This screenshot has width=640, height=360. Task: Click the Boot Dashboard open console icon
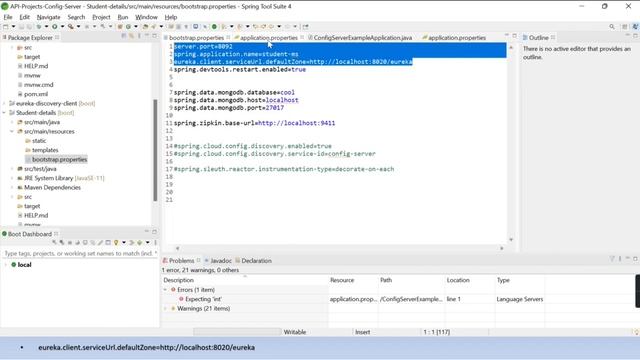tap(85, 242)
